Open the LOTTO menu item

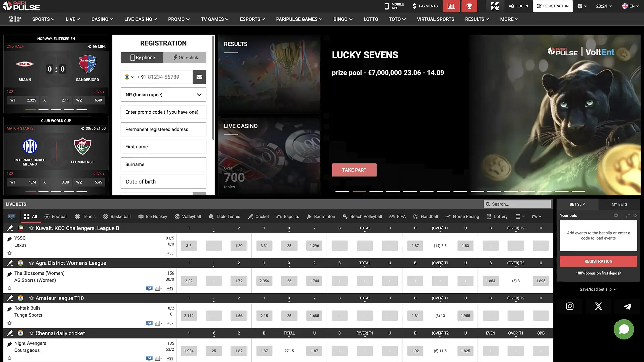point(371,19)
